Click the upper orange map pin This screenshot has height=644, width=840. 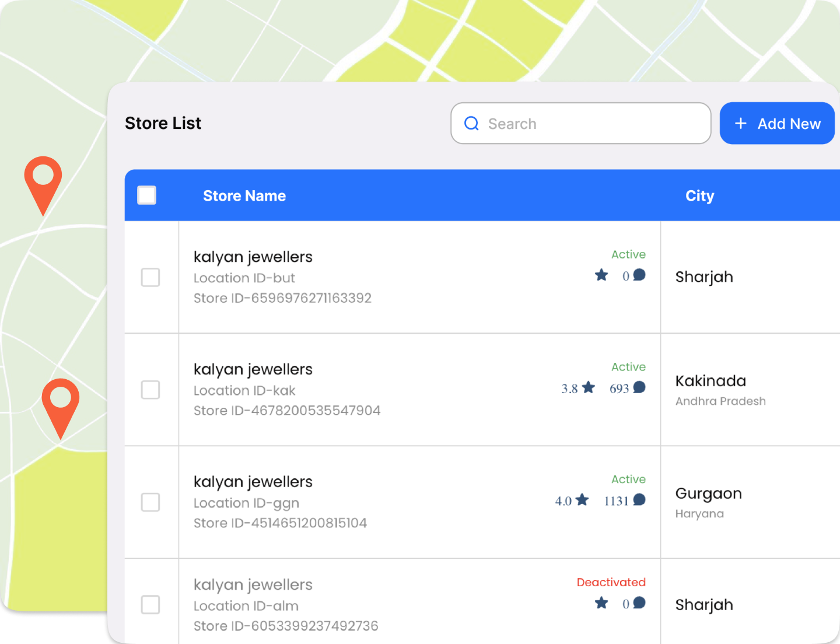pyautogui.click(x=43, y=178)
